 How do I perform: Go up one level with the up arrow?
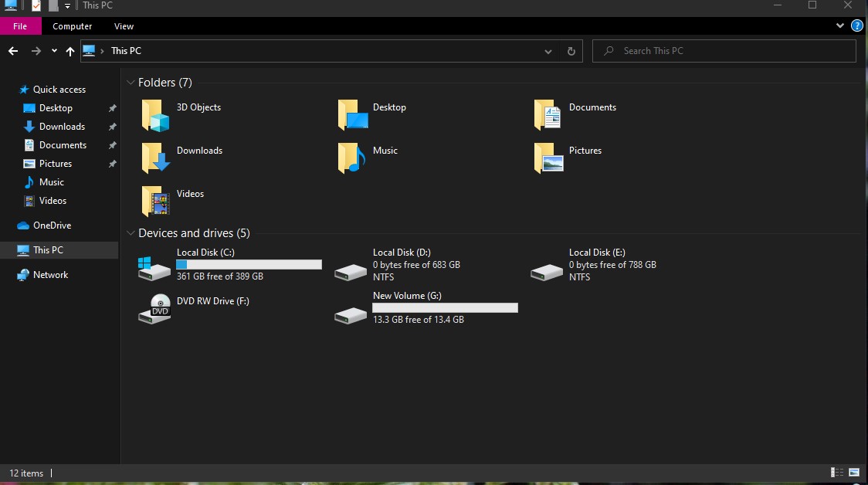point(70,51)
